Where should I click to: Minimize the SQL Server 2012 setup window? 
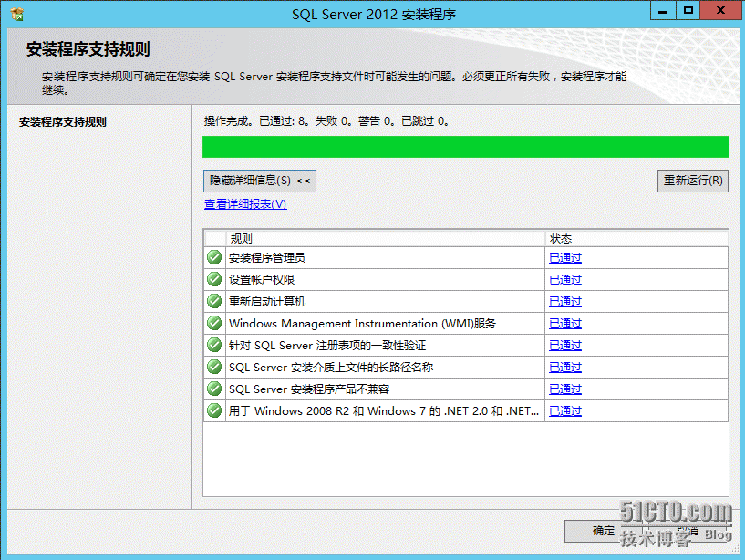tap(663, 10)
